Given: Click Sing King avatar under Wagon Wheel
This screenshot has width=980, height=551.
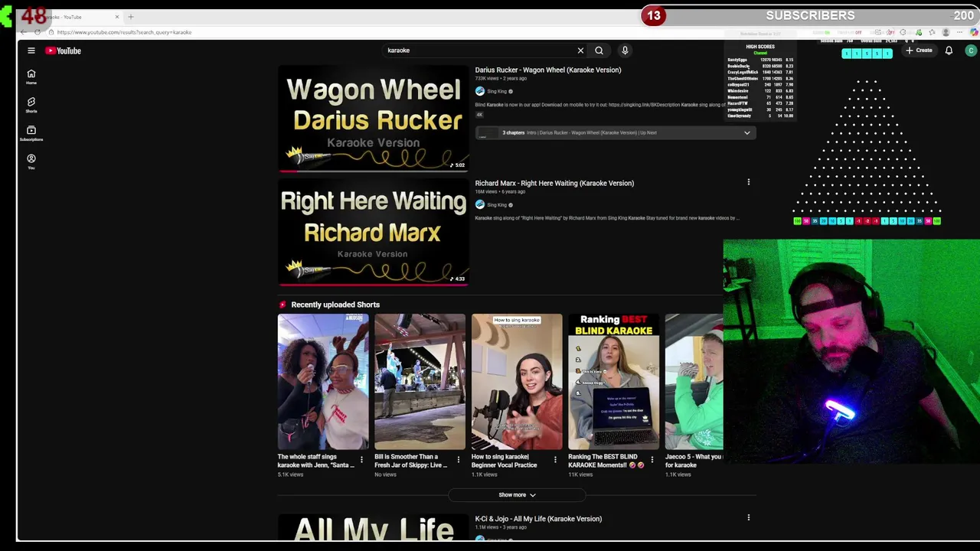Looking at the screenshot, I should click(x=479, y=91).
